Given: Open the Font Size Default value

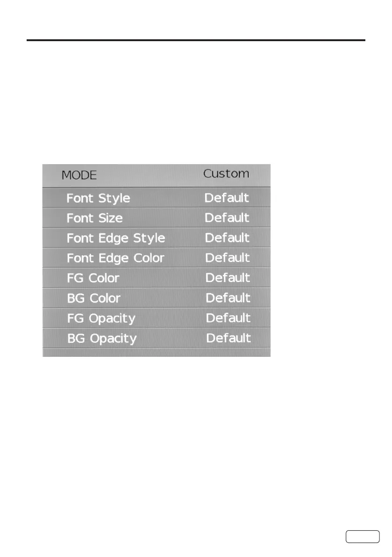Looking at the screenshot, I should pyautogui.click(x=227, y=217).
